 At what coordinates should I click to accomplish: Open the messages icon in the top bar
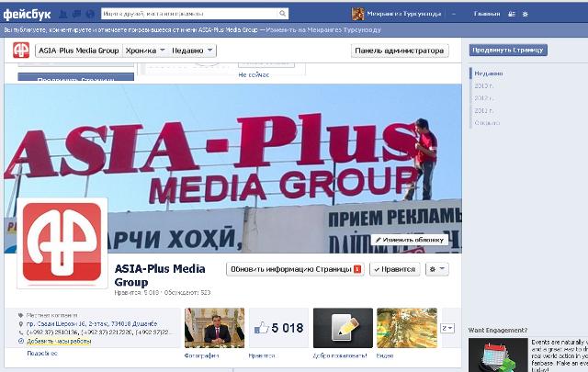click(74, 15)
